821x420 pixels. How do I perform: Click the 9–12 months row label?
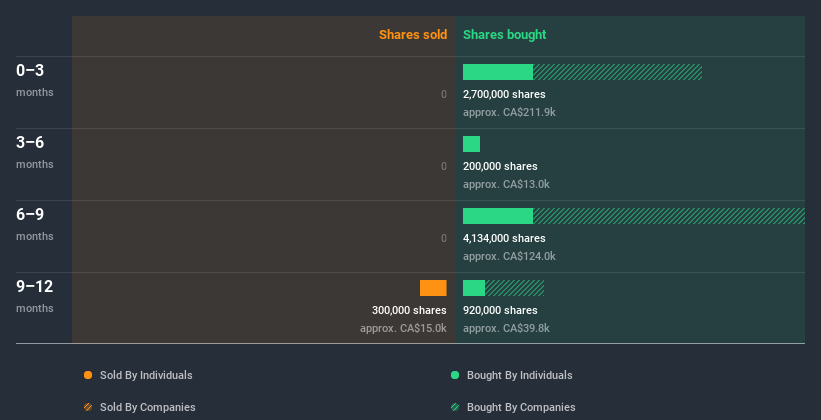pos(35,296)
